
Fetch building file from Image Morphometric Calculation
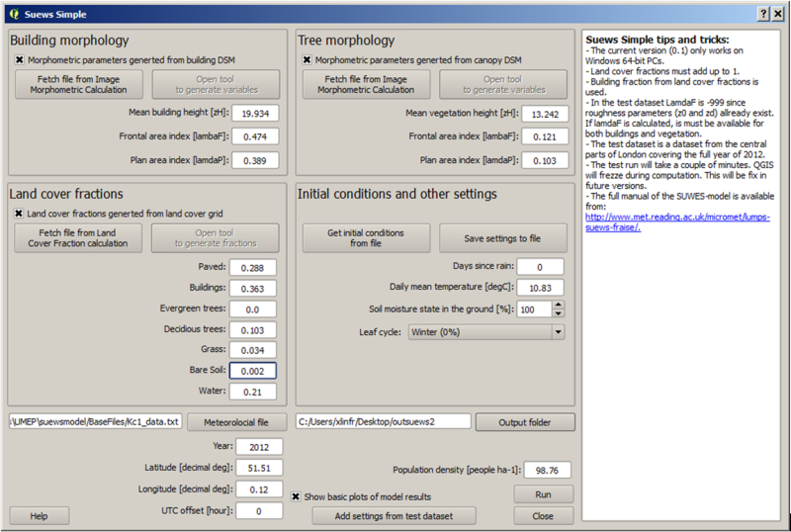[79, 84]
